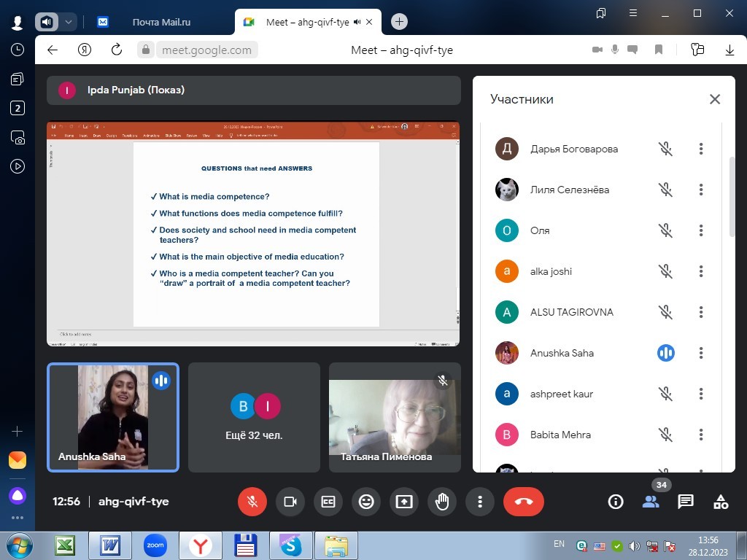This screenshot has width=747, height=560.
Task: Expand the call bar three-dot more options
Action: click(480, 502)
